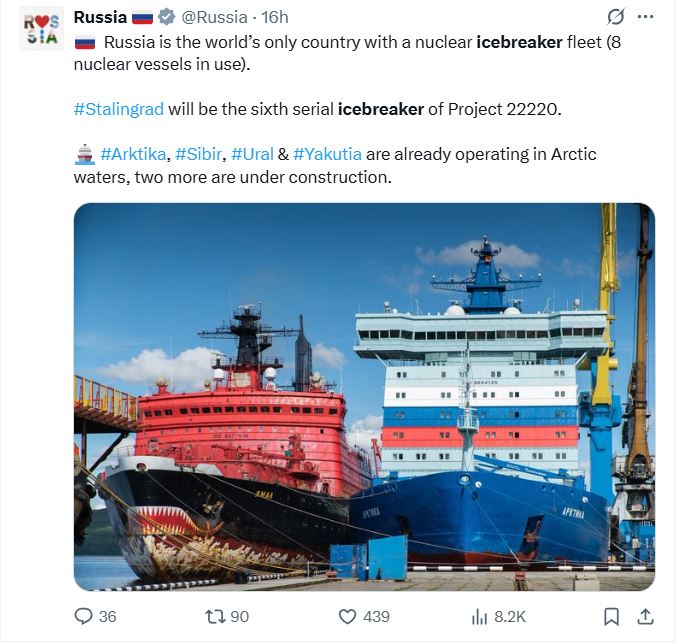The width and height of the screenshot is (677, 643).
Task: Click the #Sibir hashtag
Action: pos(199,154)
